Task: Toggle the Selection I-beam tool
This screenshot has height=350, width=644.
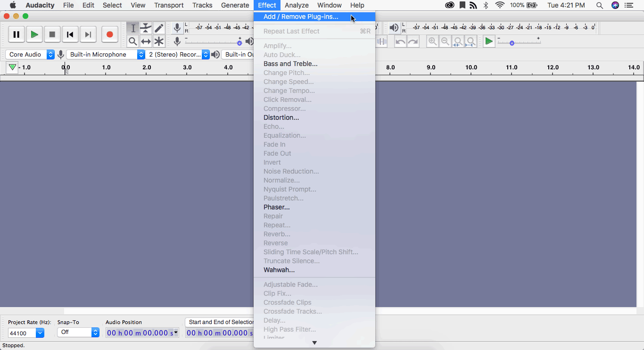Action: [133, 28]
